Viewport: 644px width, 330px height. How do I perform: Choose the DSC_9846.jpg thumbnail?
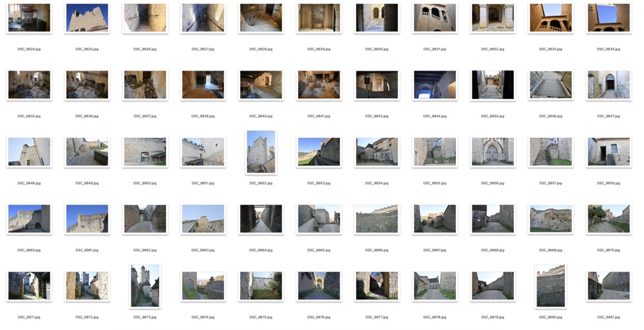tap(550, 85)
